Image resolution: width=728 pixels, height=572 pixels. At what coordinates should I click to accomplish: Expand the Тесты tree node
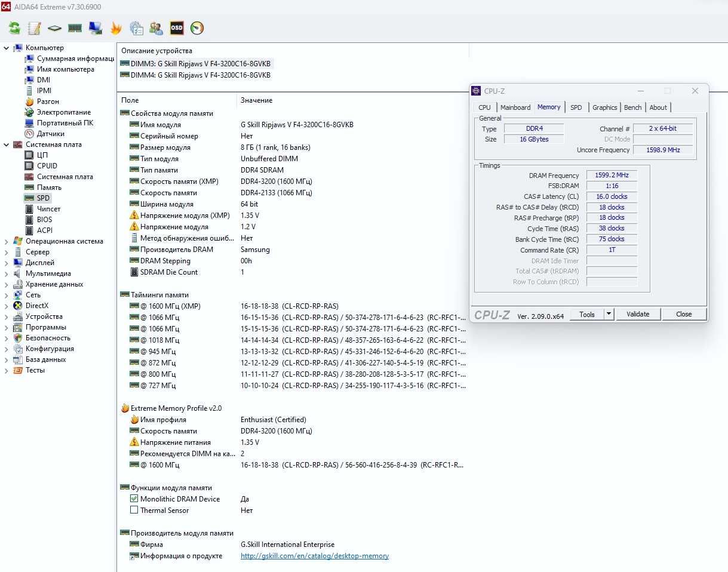click(7, 370)
